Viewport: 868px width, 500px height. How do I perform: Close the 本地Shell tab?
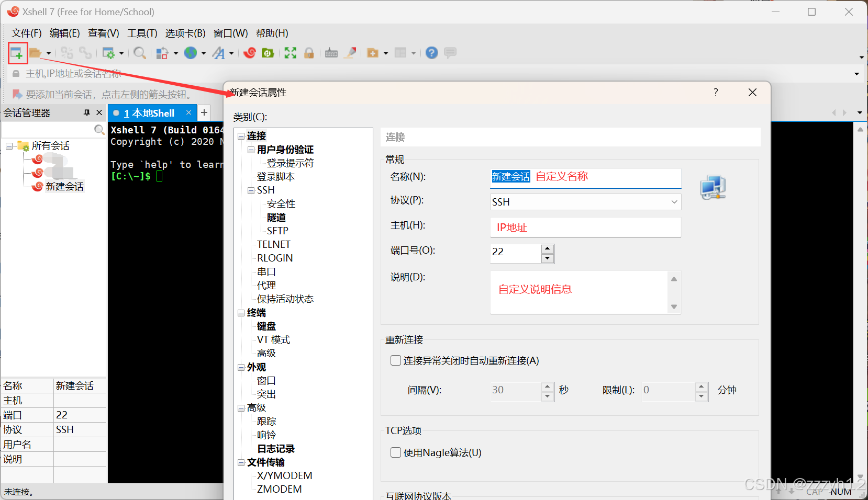(188, 112)
